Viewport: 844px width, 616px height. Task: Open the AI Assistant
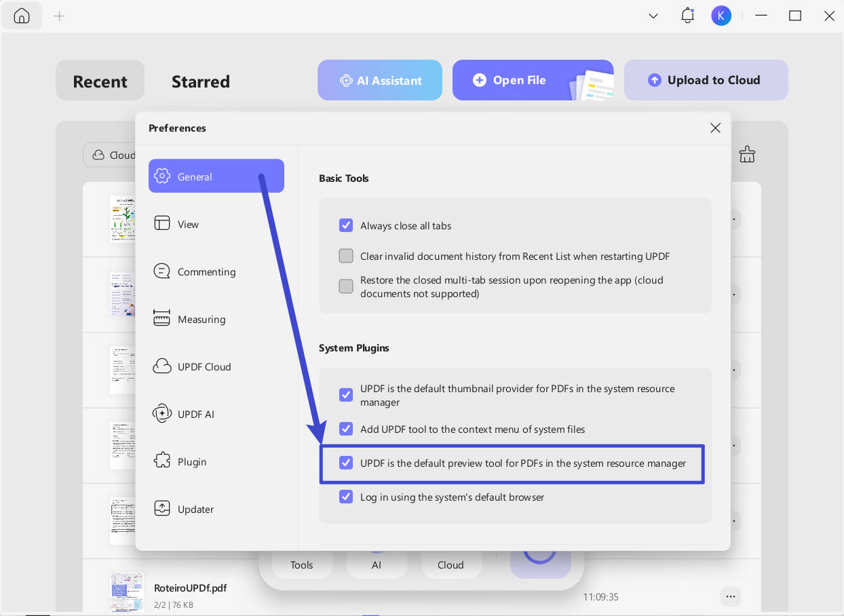380,80
